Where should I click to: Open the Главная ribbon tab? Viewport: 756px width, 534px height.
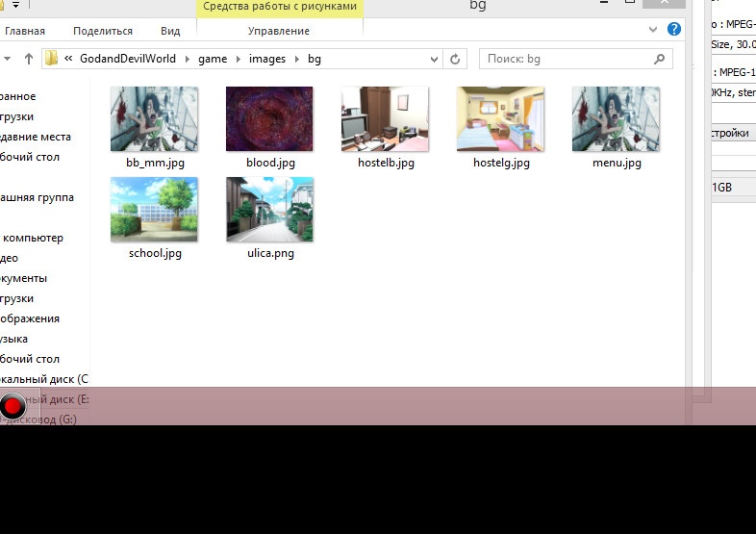point(24,31)
